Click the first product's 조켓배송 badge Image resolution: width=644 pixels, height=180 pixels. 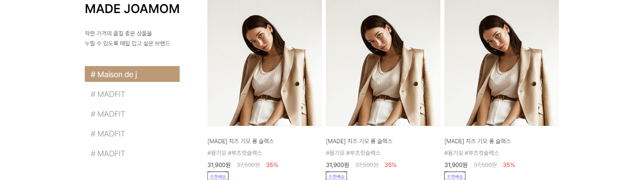point(218,176)
